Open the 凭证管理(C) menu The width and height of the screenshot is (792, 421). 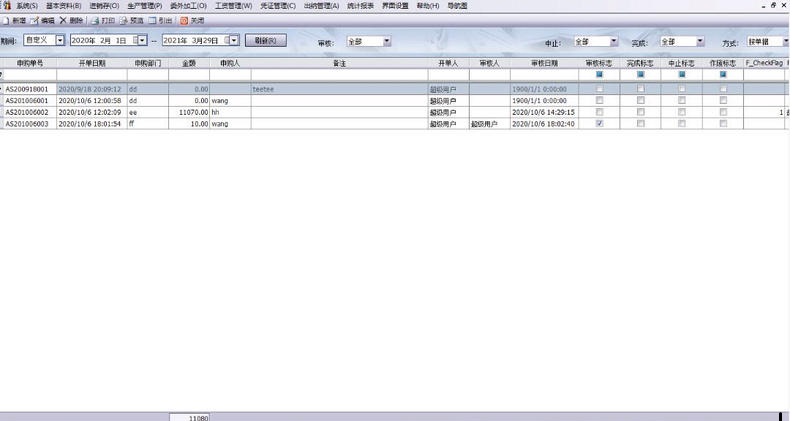278,6
